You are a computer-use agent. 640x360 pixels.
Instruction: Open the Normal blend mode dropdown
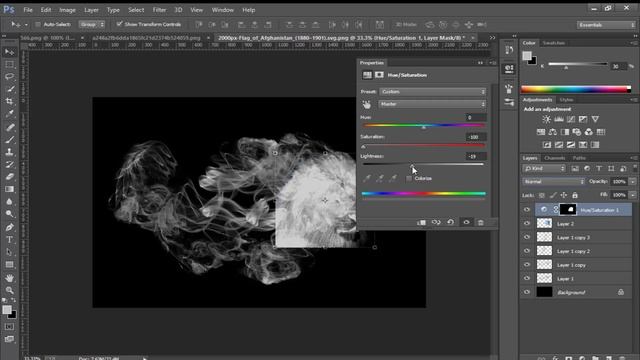553,182
